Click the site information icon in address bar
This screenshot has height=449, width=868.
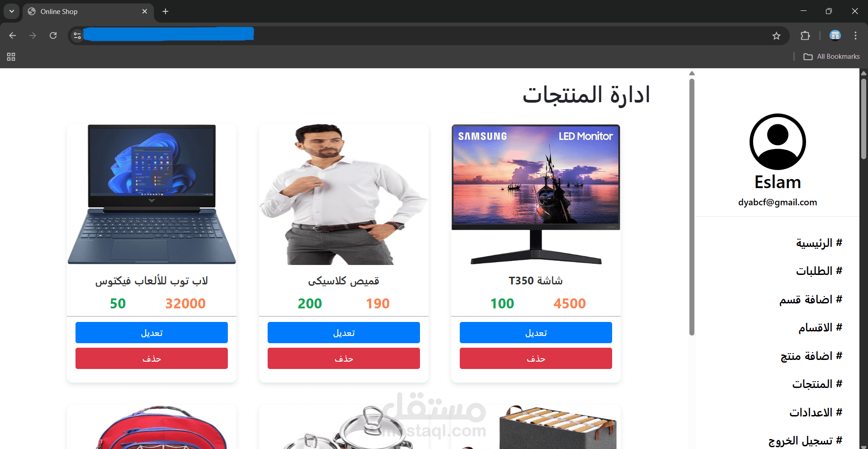[x=77, y=35]
